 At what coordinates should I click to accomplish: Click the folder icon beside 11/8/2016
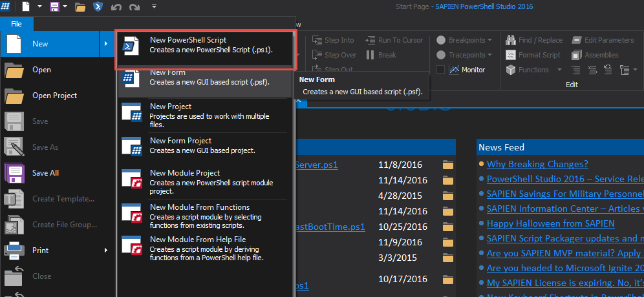[x=448, y=165]
